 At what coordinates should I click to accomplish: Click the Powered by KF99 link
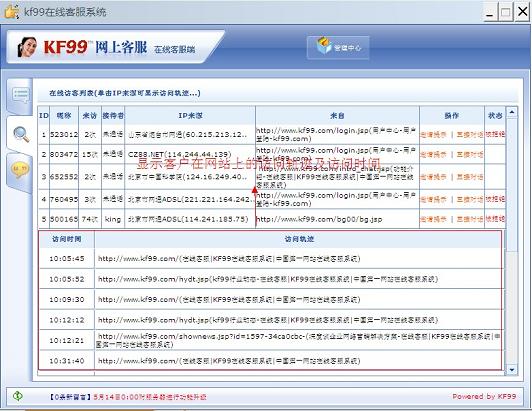point(484,396)
